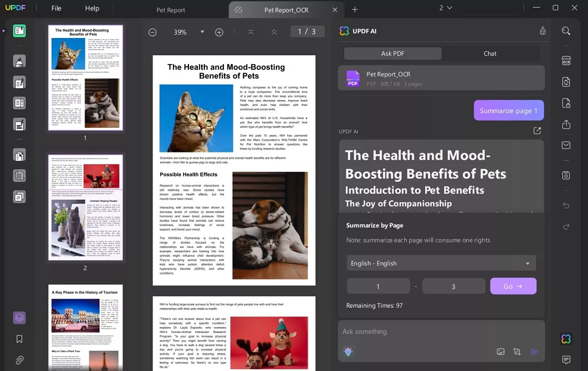Viewport: 588px width, 371px height.
Task: Click the Pet Report_OCR file card
Action: [x=441, y=78]
